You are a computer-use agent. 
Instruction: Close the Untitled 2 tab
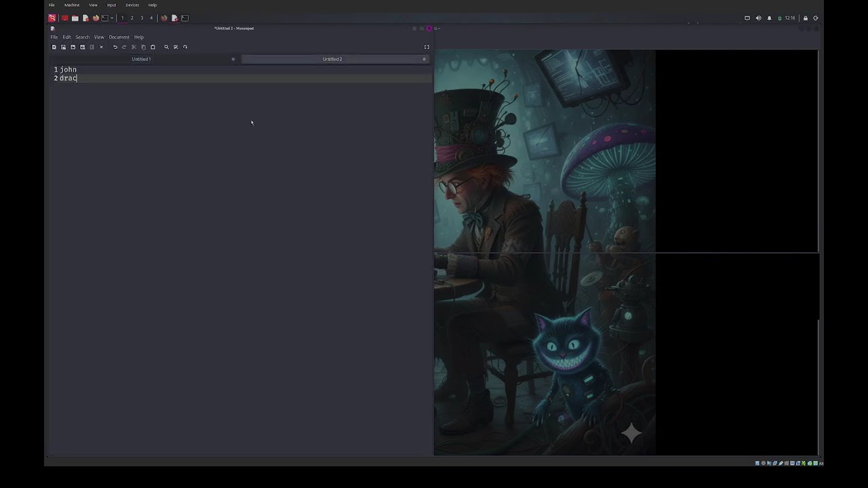(x=425, y=59)
